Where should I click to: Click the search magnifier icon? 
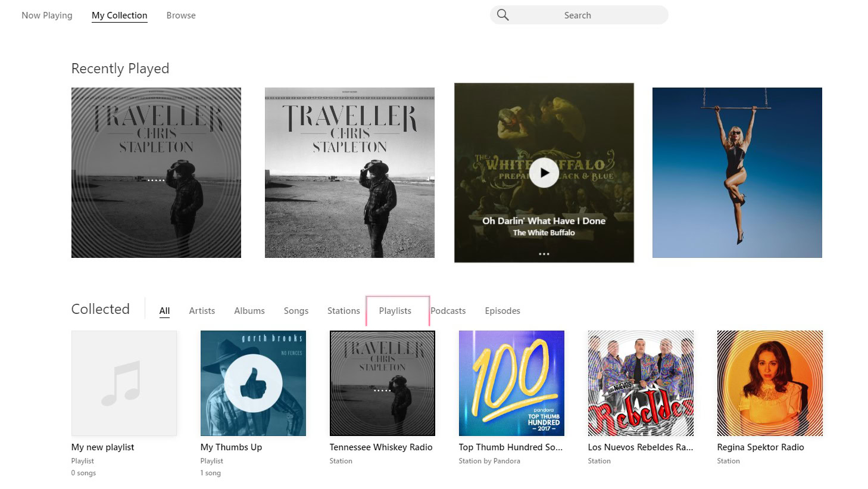pyautogui.click(x=503, y=15)
